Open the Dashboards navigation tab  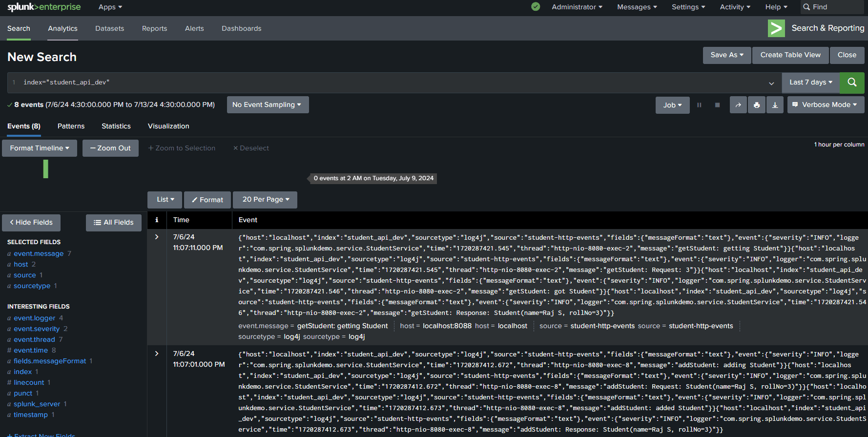tap(241, 28)
